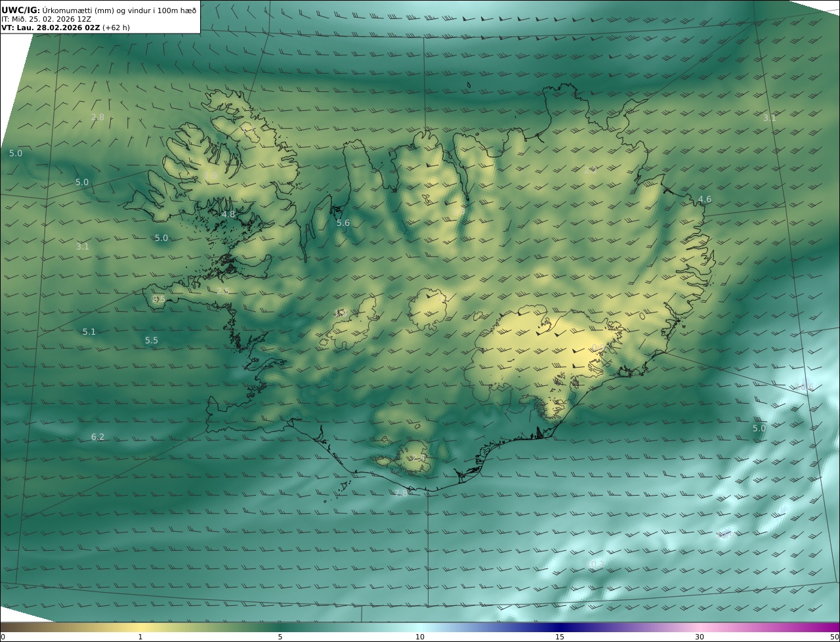Click the 1.9 label in the Westfjords
Screen dimensions: 840x642
(211, 176)
